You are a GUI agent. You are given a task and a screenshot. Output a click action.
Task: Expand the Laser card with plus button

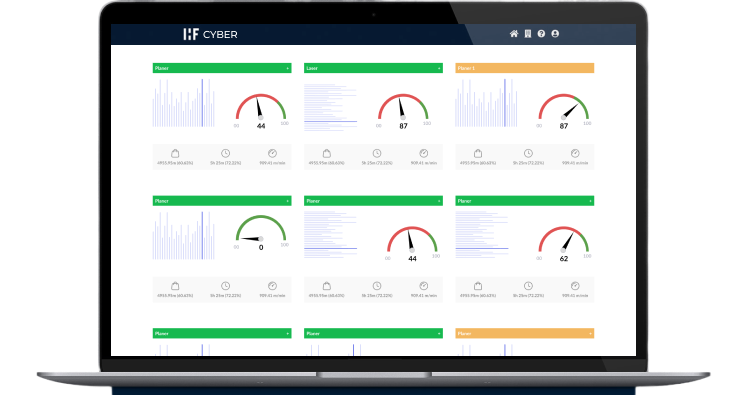(439, 68)
